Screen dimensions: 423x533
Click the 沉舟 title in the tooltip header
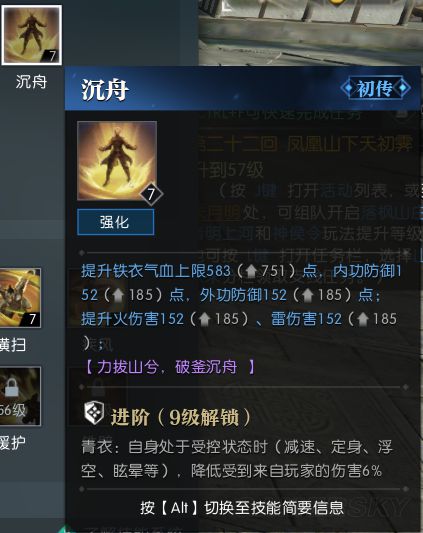click(104, 90)
